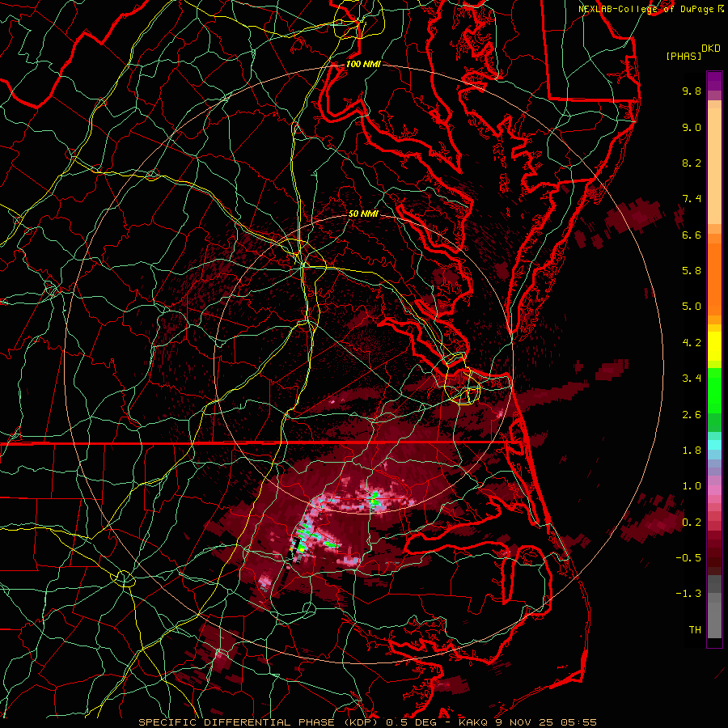Click the 8.2 scale value
The width and height of the screenshot is (728, 728).
pyautogui.click(x=692, y=163)
